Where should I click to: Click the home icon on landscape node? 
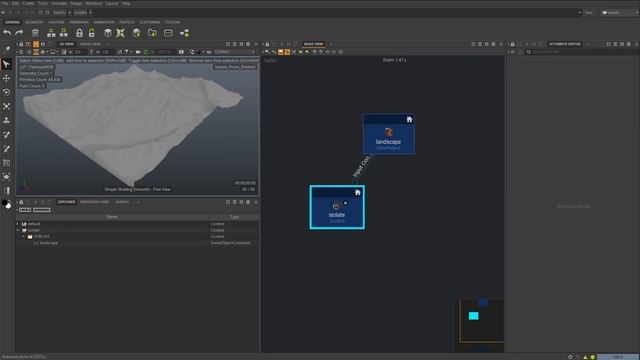(409, 119)
